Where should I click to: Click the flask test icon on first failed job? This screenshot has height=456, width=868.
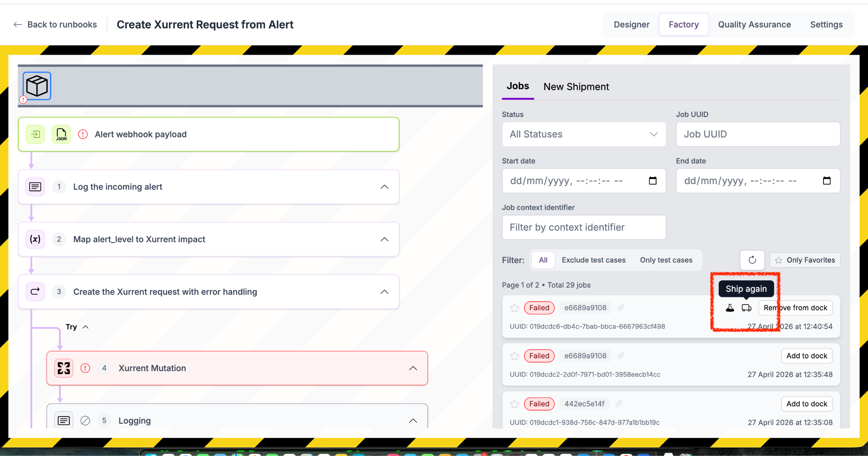pos(730,308)
